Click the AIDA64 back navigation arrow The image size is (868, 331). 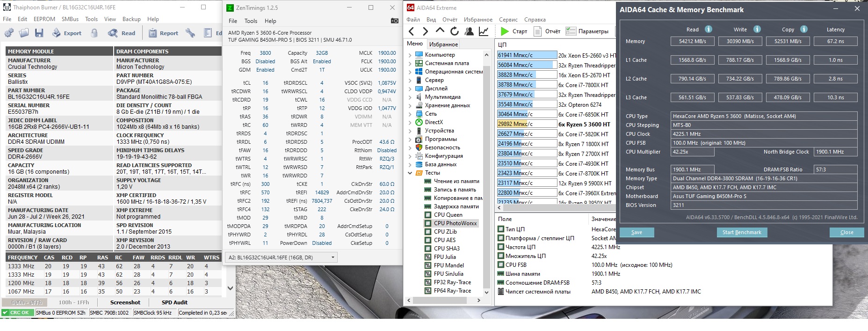411,31
